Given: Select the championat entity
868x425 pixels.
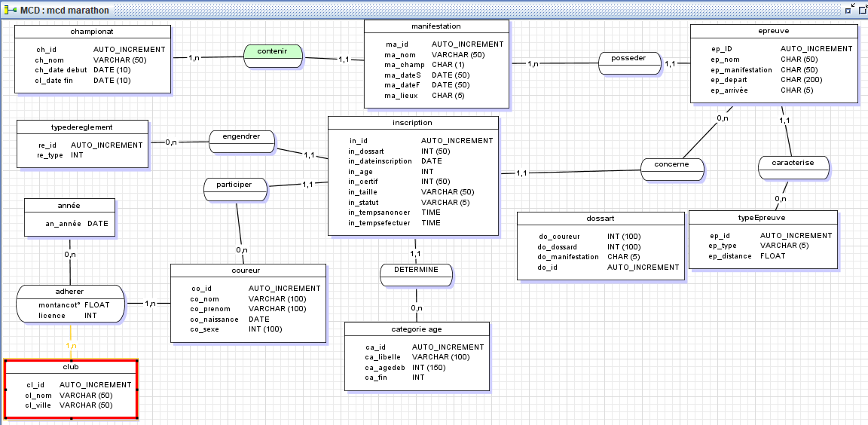Looking at the screenshot, I should point(92,32).
